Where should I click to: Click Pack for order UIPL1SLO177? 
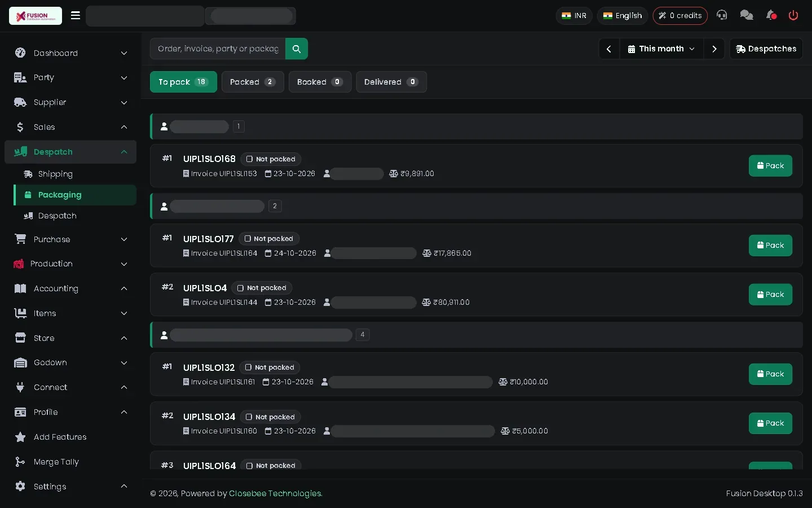(x=770, y=246)
